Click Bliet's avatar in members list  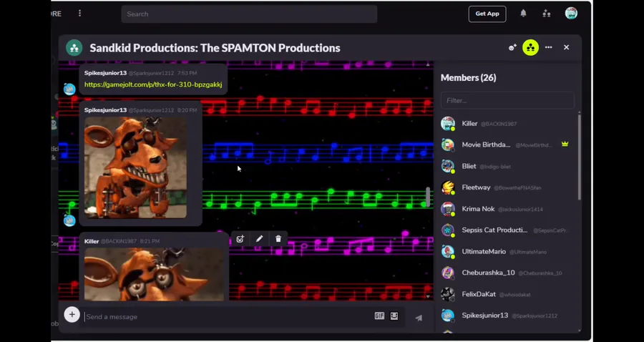point(448,166)
